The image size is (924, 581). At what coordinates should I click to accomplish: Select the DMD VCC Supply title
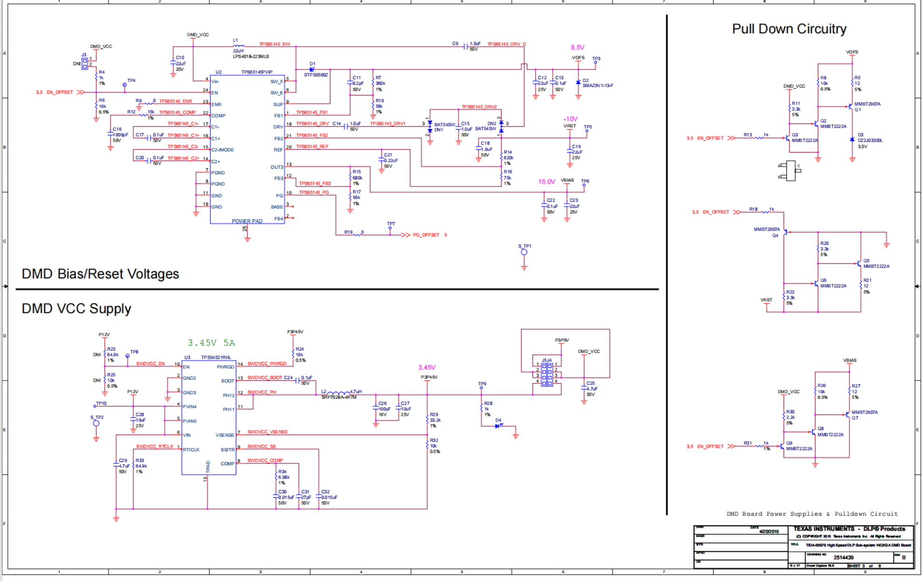[x=76, y=309]
